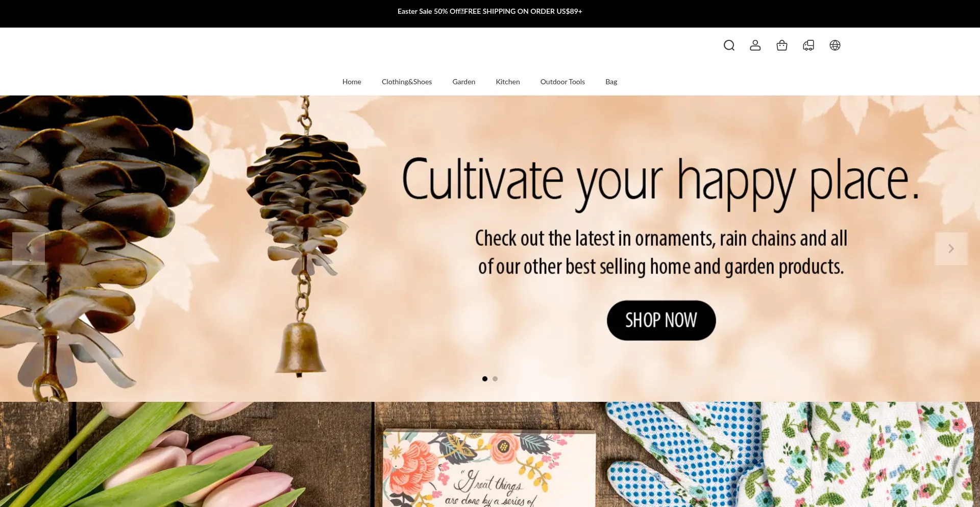Go to next slide with right arrow
980x507 pixels.
coord(951,249)
